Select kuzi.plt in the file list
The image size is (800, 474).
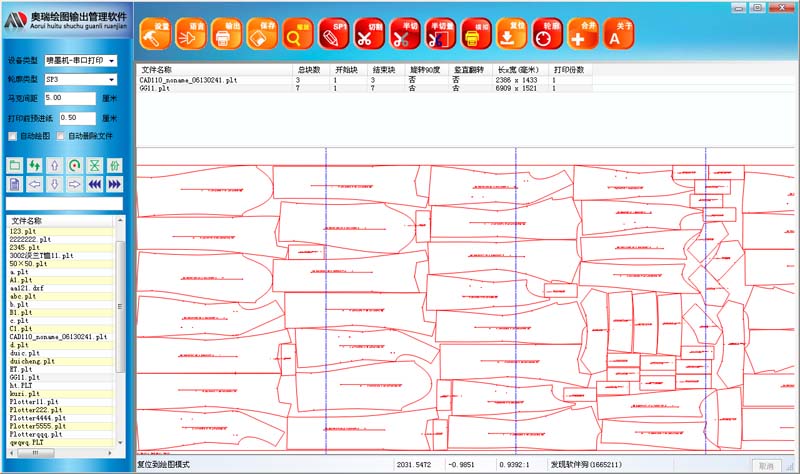tap(60, 394)
